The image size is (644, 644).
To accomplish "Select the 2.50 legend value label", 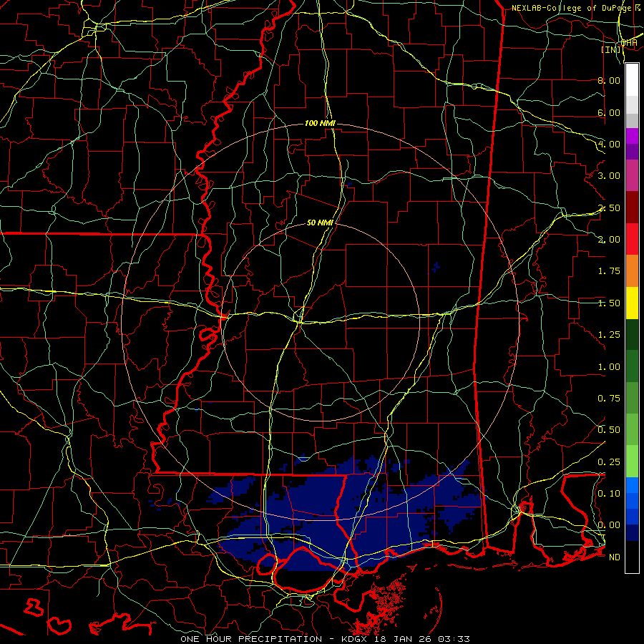I will (609, 208).
